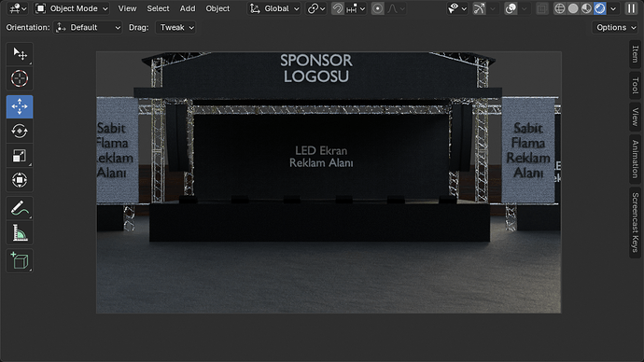Open the Item sidebar tab

pyautogui.click(x=635, y=54)
